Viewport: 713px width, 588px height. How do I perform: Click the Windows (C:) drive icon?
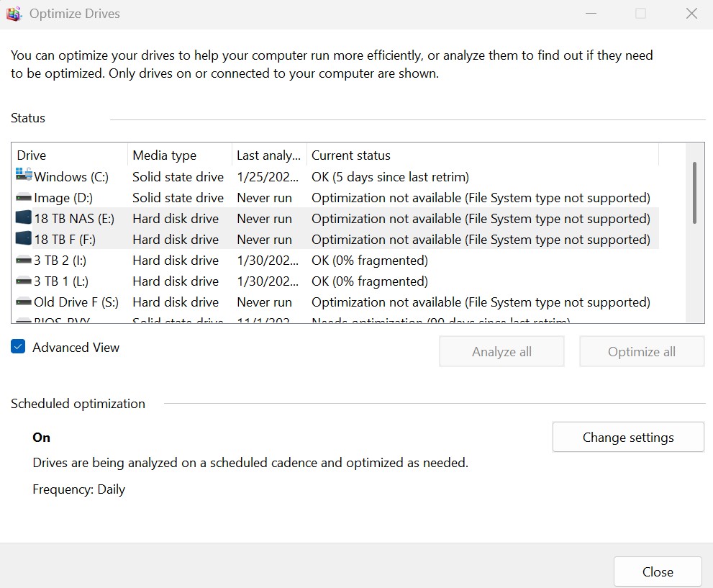pyautogui.click(x=24, y=176)
